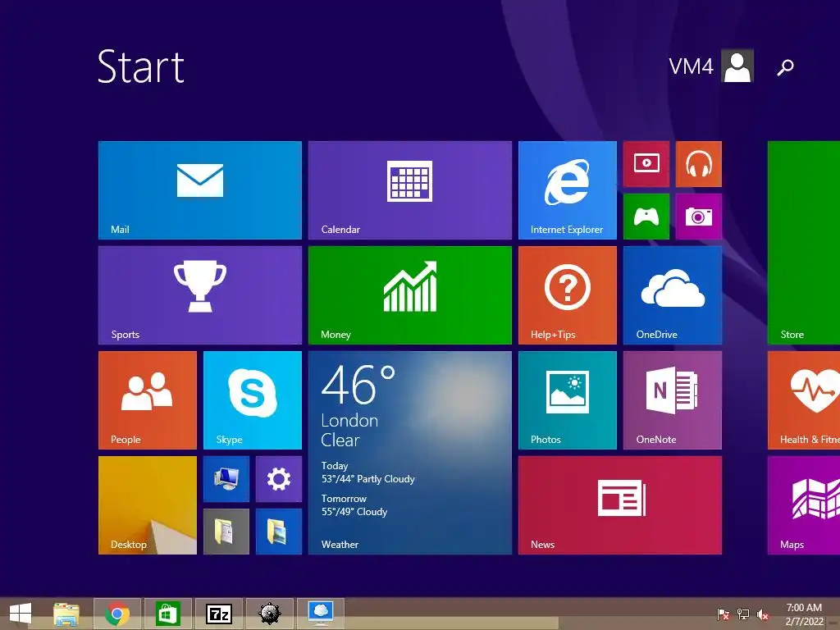This screenshot has width=840, height=630.
Task: Open the Documents folder tile
Action: tap(226, 532)
